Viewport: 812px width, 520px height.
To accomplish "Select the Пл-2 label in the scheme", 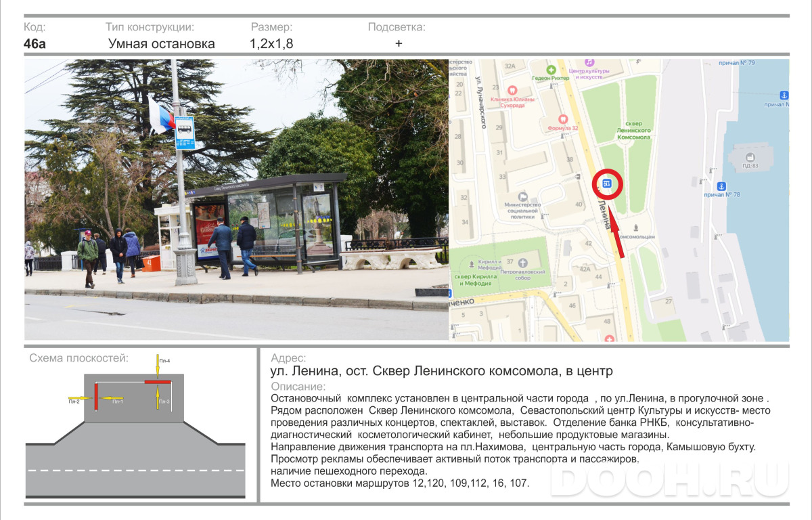I will point(74,402).
